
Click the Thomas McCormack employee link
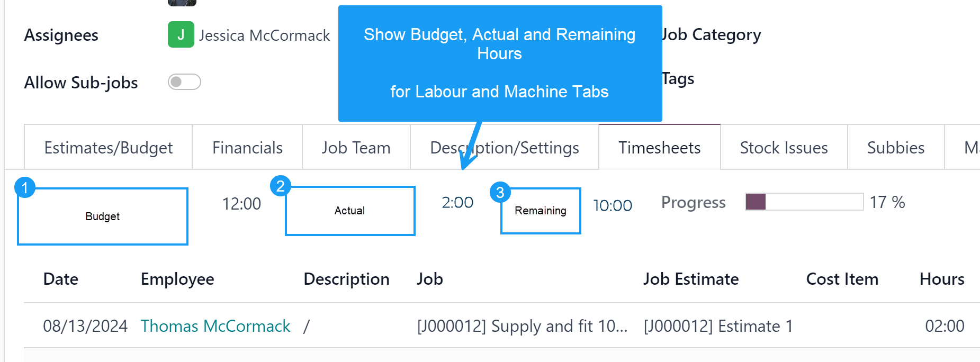tap(215, 326)
